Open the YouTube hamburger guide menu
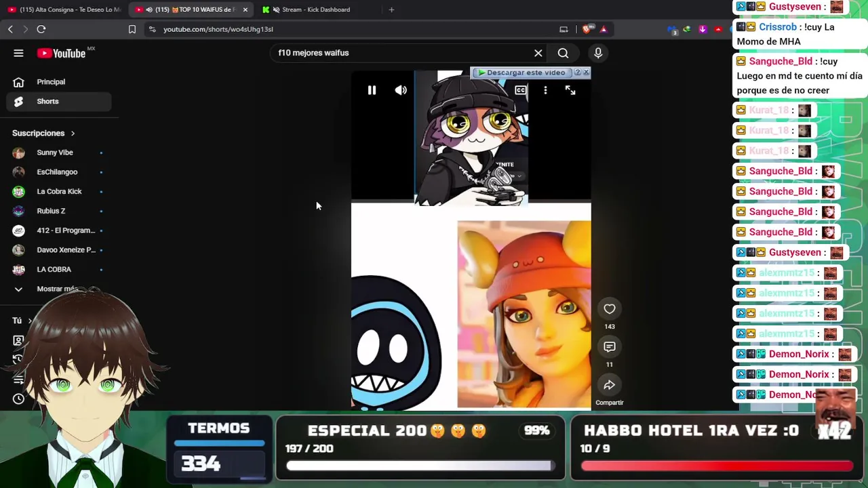The width and height of the screenshot is (868, 488). [18, 53]
